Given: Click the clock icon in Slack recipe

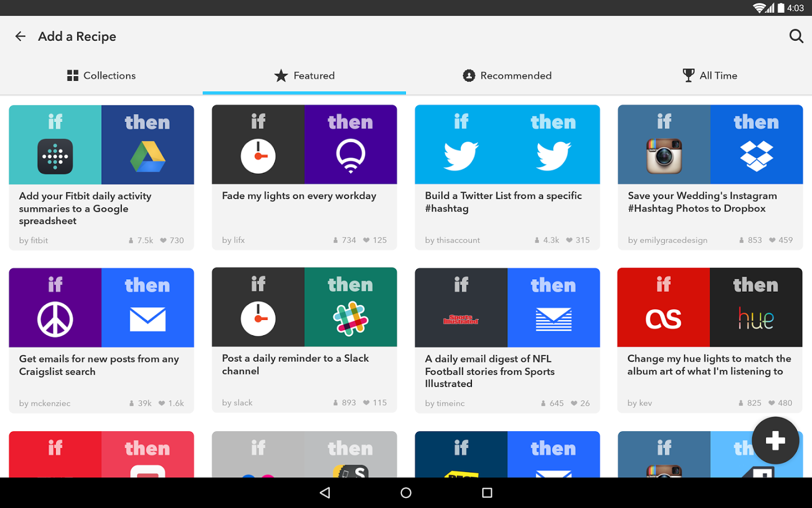Looking at the screenshot, I should 258,319.
